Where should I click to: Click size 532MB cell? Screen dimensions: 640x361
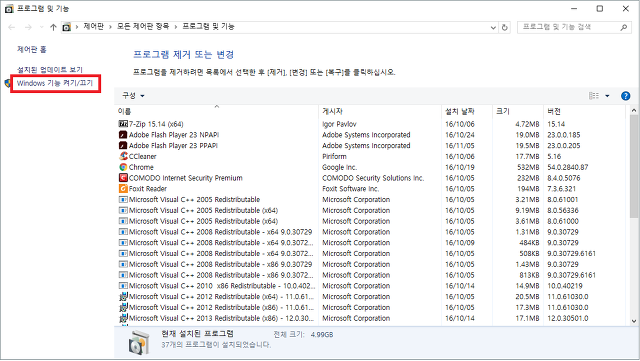528,167
